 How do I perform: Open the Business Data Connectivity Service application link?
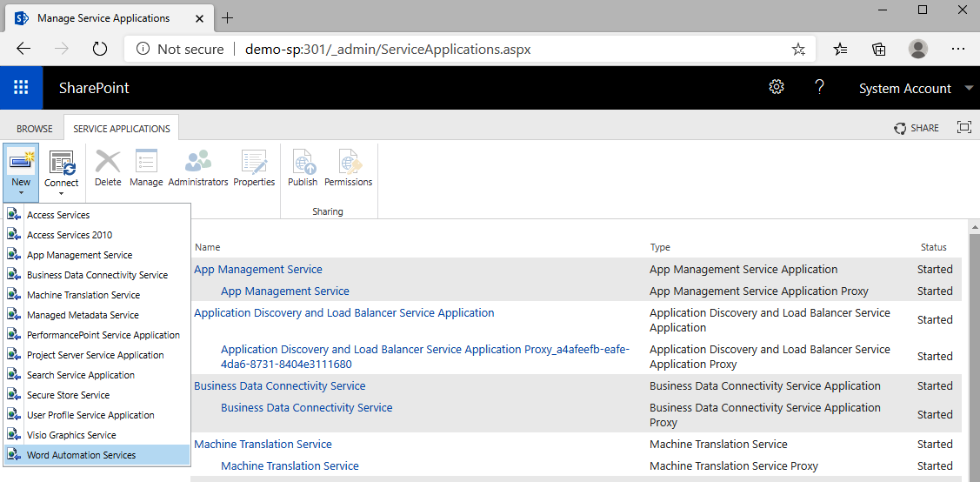point(279,385)
